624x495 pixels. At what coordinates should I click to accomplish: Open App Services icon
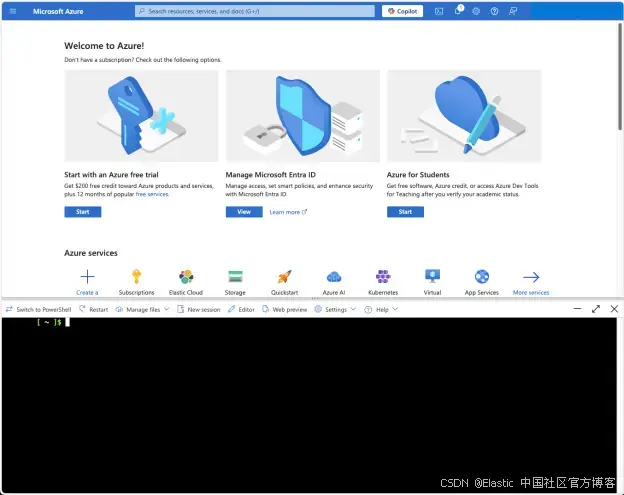(x=482, y=277)
